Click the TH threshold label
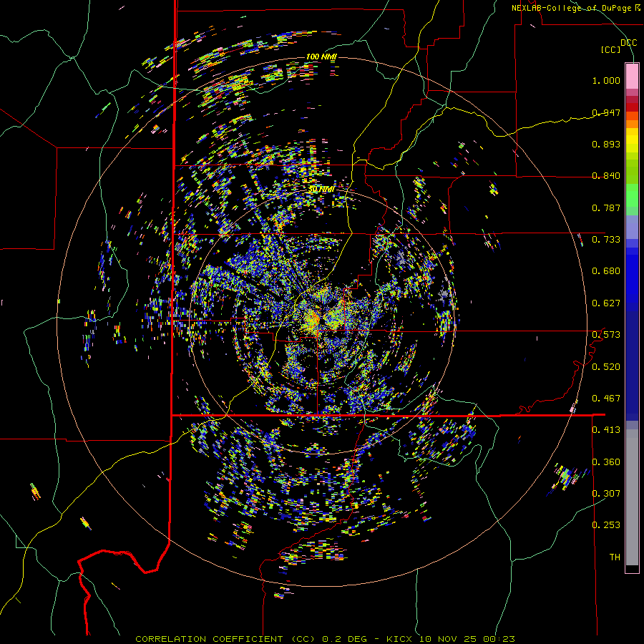 (x=615, y=557)
